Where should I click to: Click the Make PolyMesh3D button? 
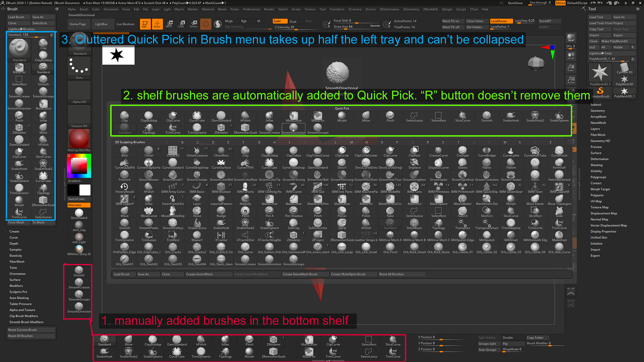(x=618, y=41)
